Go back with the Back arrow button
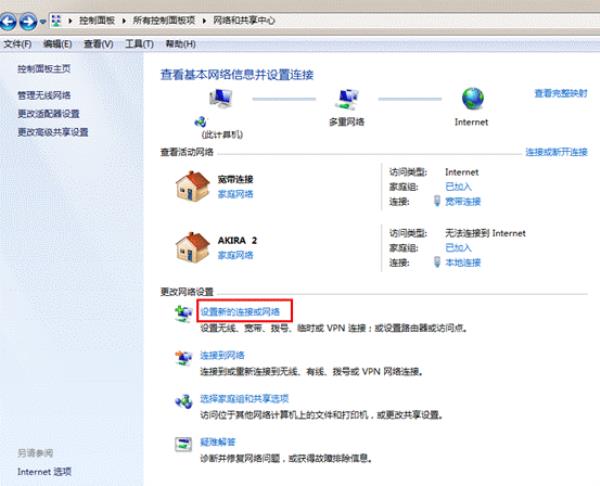The height and width of the screenshot is (486, 600). coord(8,21)
